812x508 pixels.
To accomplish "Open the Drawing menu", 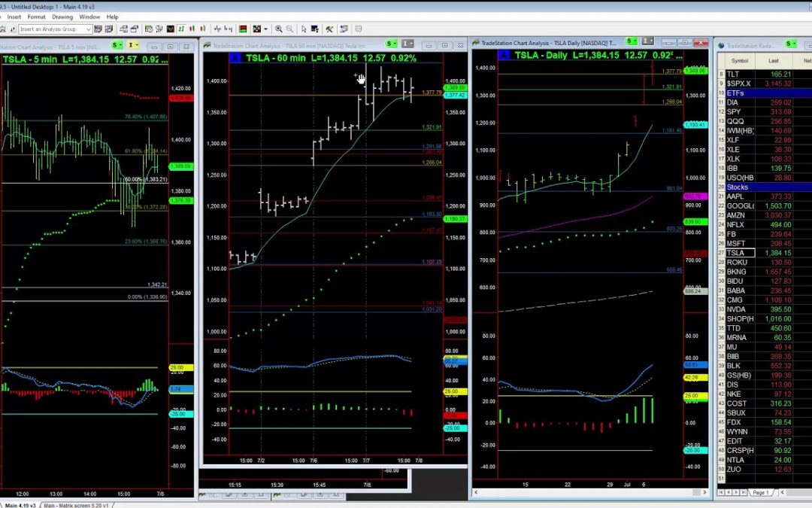I will tap(62, 17).
